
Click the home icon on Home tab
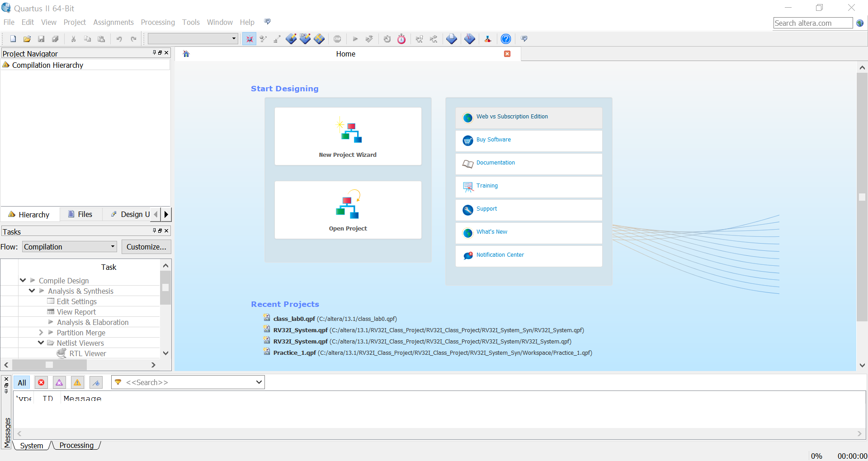(x=186, y=54)
